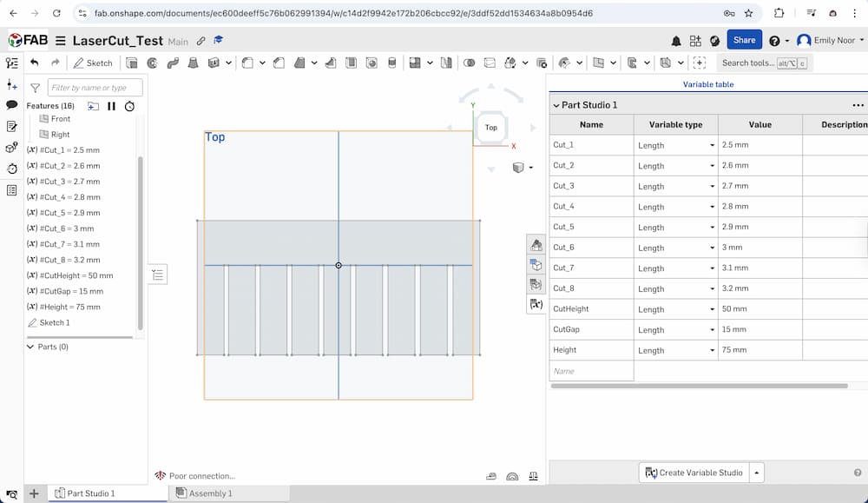Select the Split tool
The image size is (868, 503).
point(490,63)
